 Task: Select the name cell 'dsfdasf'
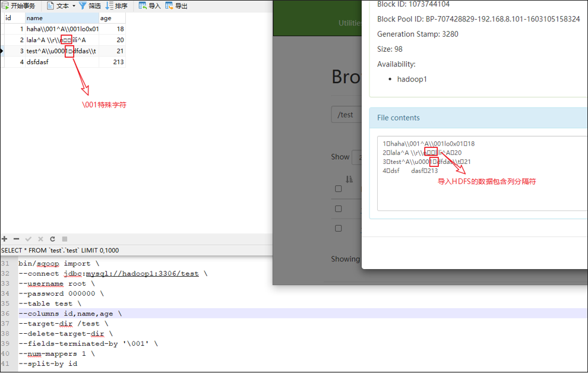[x=62, y=62]
